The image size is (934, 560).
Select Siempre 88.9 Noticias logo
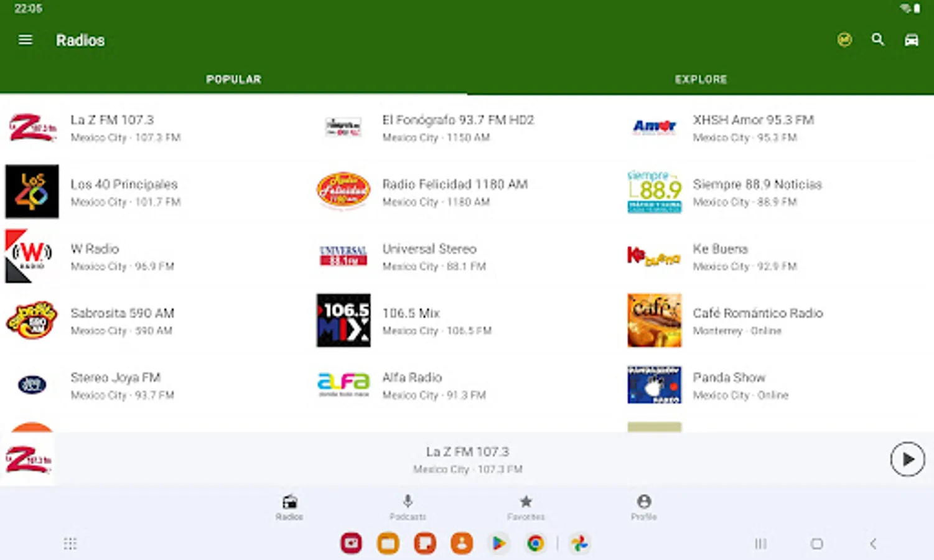pos(655,192)
